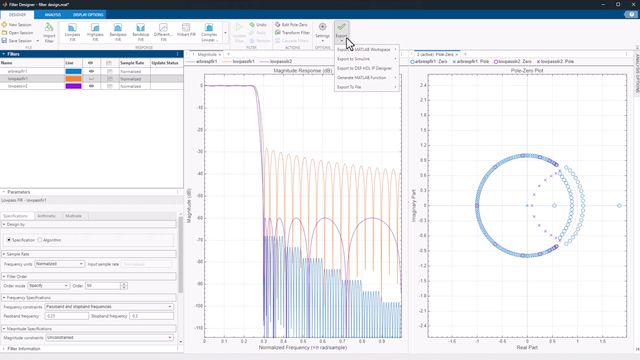Open the Filters panel options menu
640x360 pixels.
[x=178, y=54]
